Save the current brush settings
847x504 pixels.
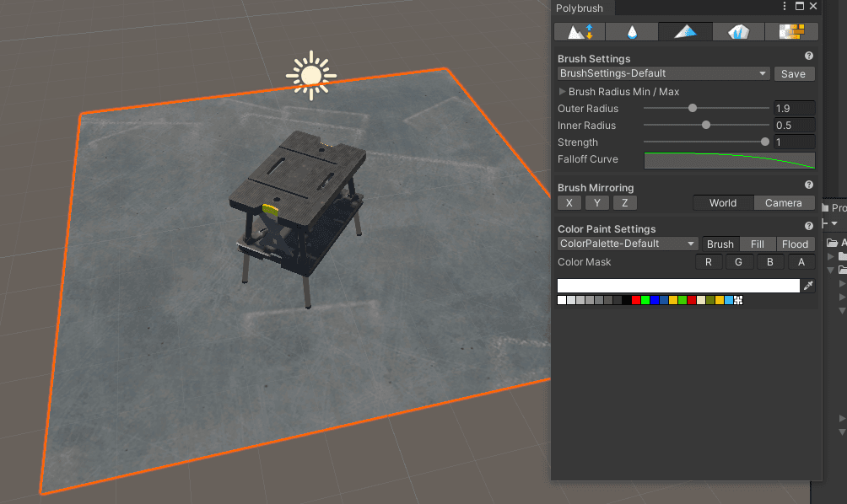794,74
